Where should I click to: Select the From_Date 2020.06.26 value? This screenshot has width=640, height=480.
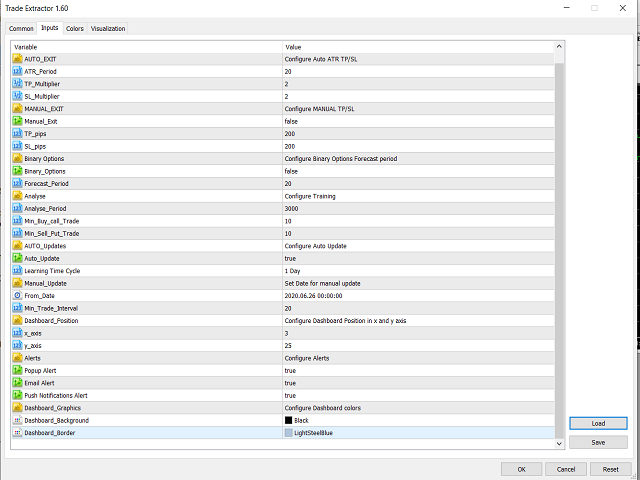click(x=313, y=296)
